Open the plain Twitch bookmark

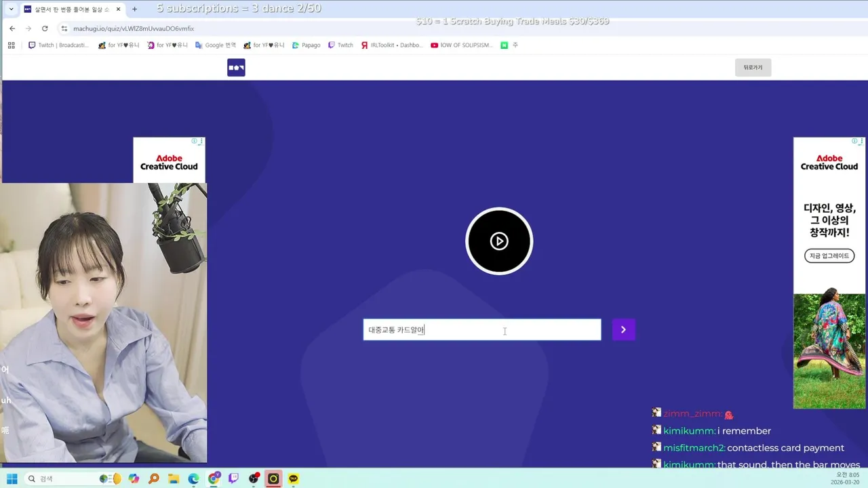point(340,45)
